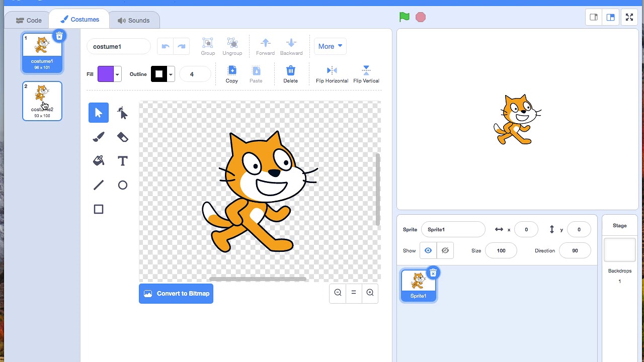Screen dimensions: 644x362
Task: Click the canvas horizontal scrollbar
Action: (258, 279)
